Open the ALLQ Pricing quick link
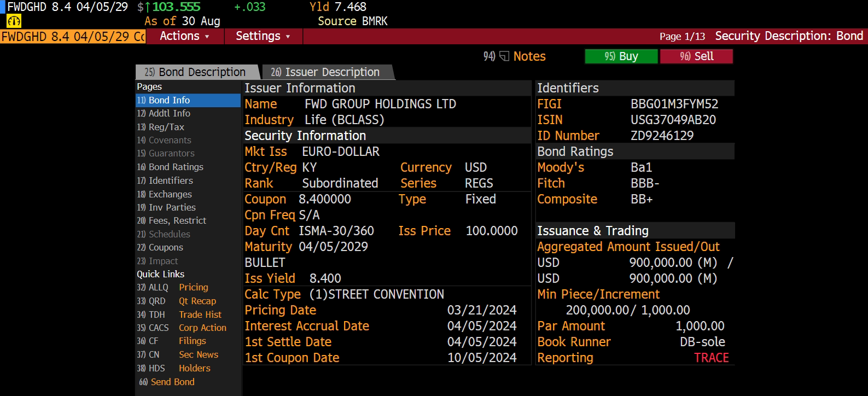 pos(173,287)
